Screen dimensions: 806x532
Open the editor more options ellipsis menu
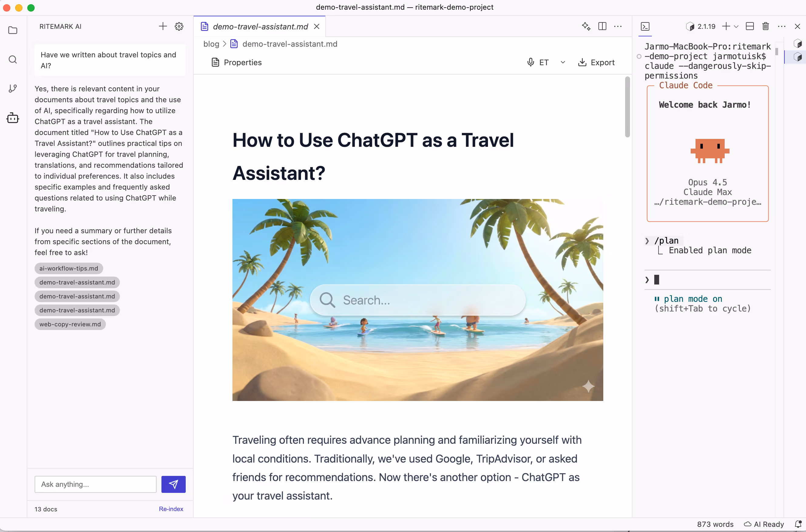(x=618, y=26)
